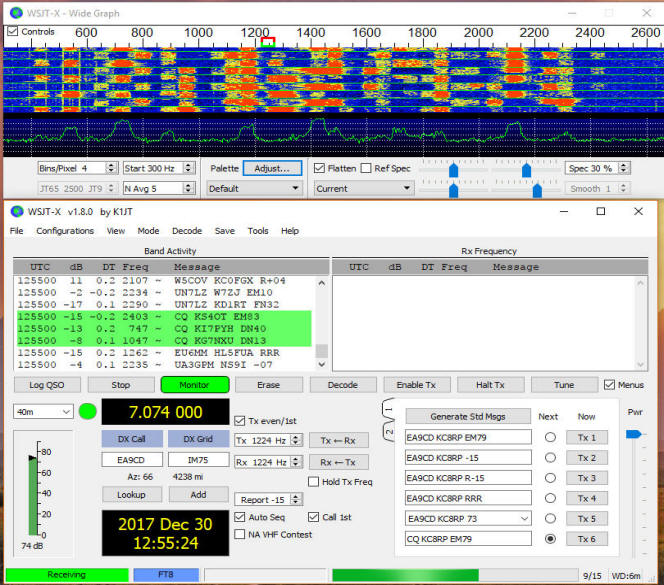This screenshot has height=585, width=664.
Task: Select Next radio for EA9CD KC8RP 73
Action: 550,518
